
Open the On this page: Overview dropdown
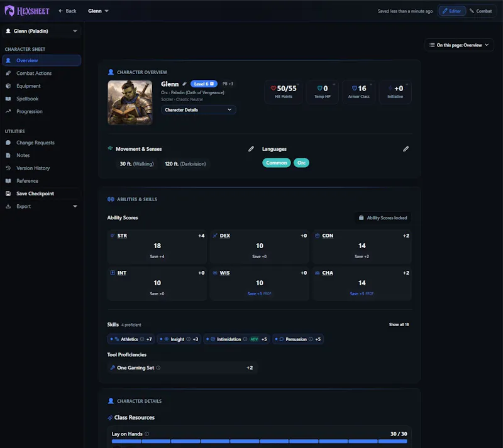459,45
